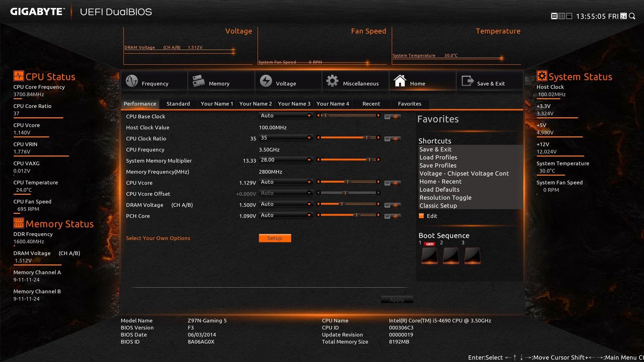Open the CPU Clock Ratio 35 dropdown
Image resolution: width=644 pixels, height=362 pixels.
click(286, 137)
